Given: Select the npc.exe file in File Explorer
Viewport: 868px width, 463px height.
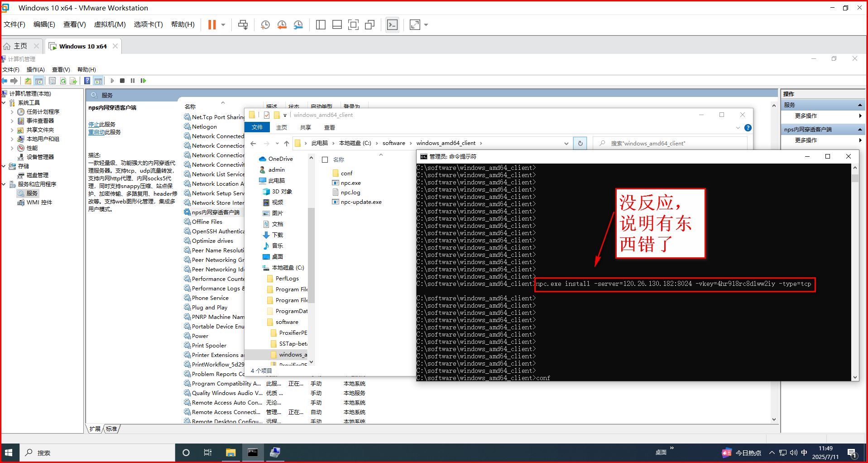Looking at the screenshot, I should click(350, 183).
